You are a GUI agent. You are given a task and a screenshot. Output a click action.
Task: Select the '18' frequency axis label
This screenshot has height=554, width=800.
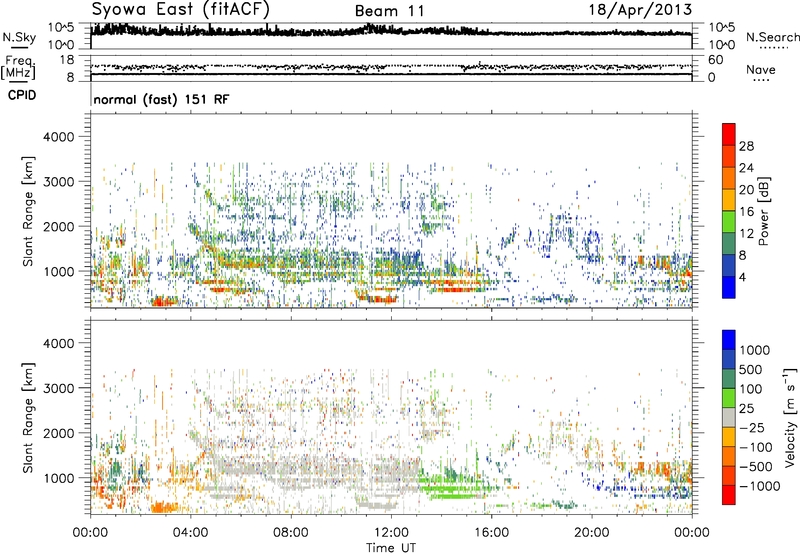66,60
